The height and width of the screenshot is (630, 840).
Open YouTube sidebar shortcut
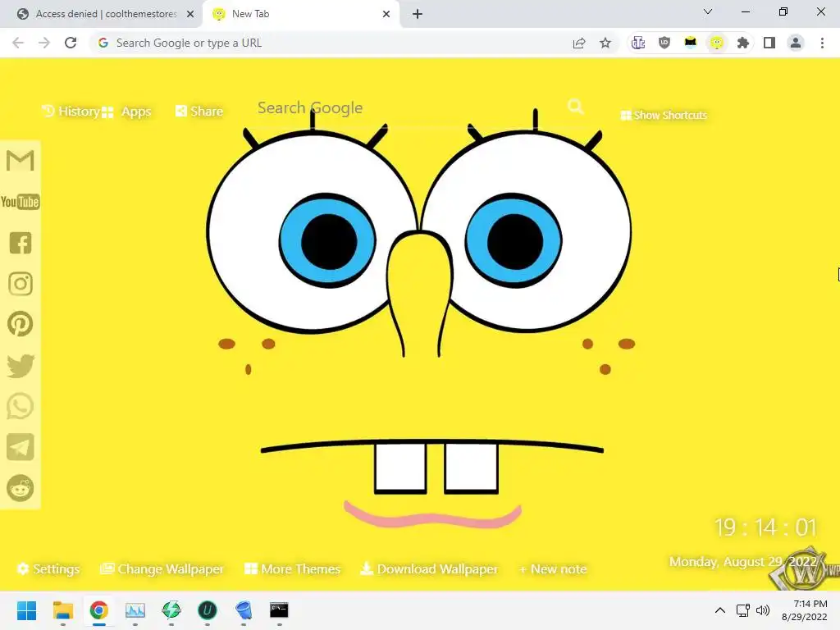[x=21, y=202]
